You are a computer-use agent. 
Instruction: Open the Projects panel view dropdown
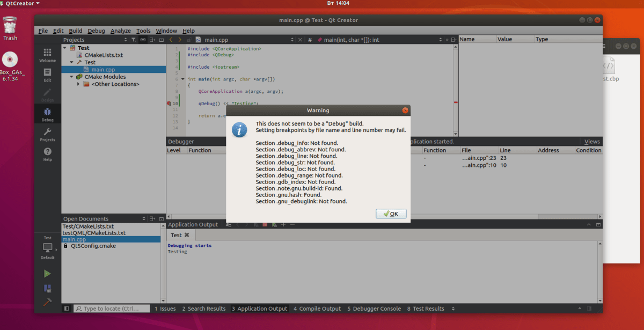click(125, 40)
